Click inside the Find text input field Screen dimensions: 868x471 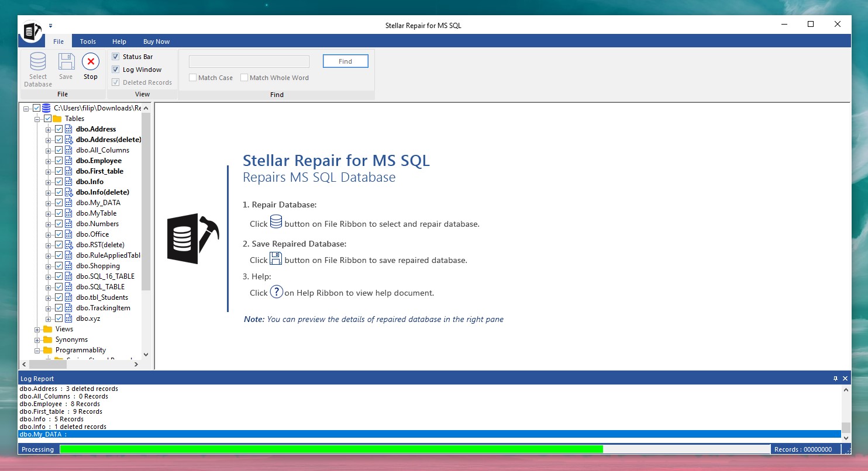249,61
